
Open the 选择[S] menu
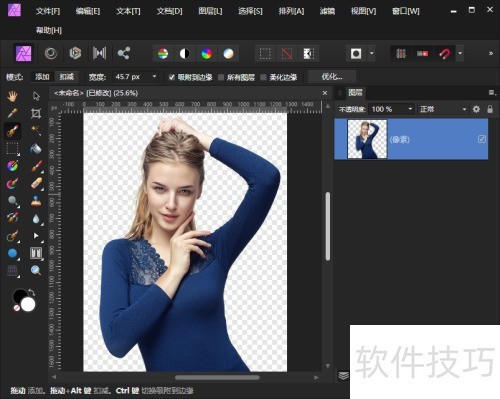pyautogui.click(x=250, y=11)
